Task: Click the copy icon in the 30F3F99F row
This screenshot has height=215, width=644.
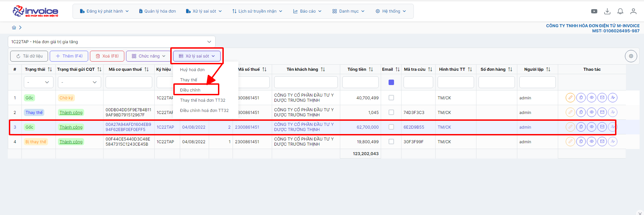Action: pos(581,142)
